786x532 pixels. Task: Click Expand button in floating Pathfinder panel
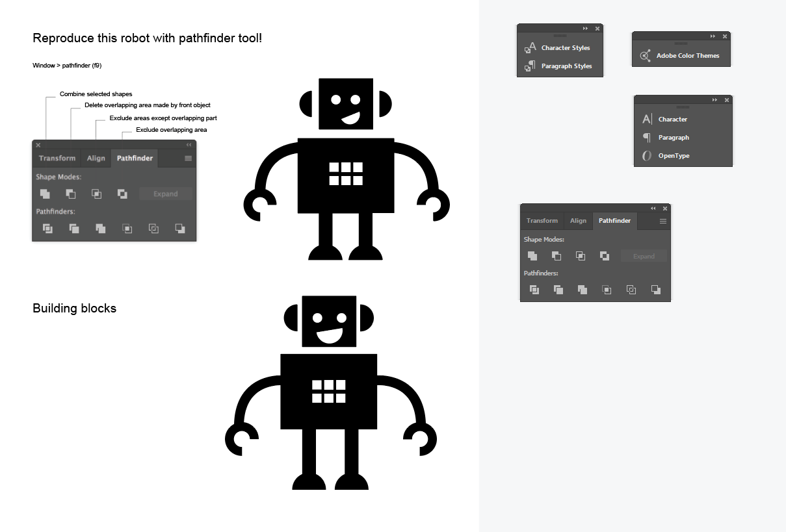(644, 256)
